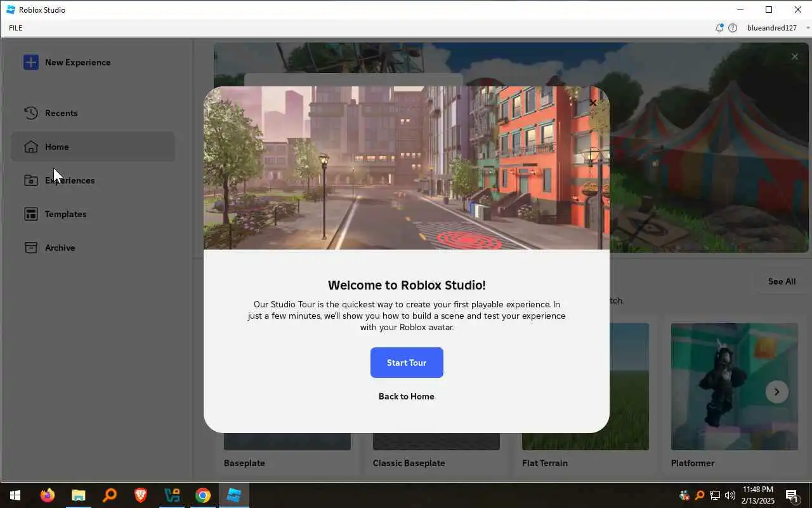Click the Roblox Studio logo icon
Image resolution: width=812 pixels, height=508 pixels.
(11, 10)
